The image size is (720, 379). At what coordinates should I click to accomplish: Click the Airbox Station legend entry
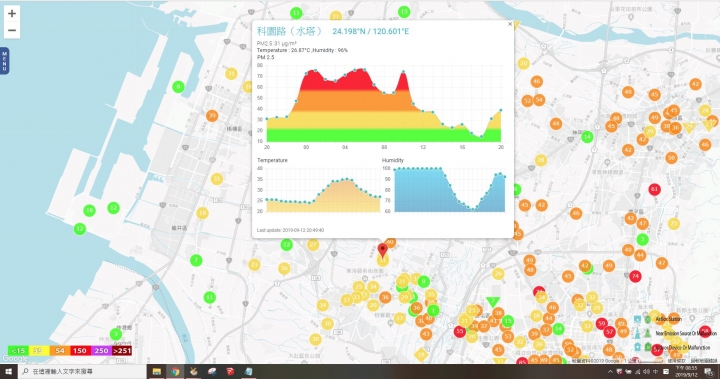669,319
